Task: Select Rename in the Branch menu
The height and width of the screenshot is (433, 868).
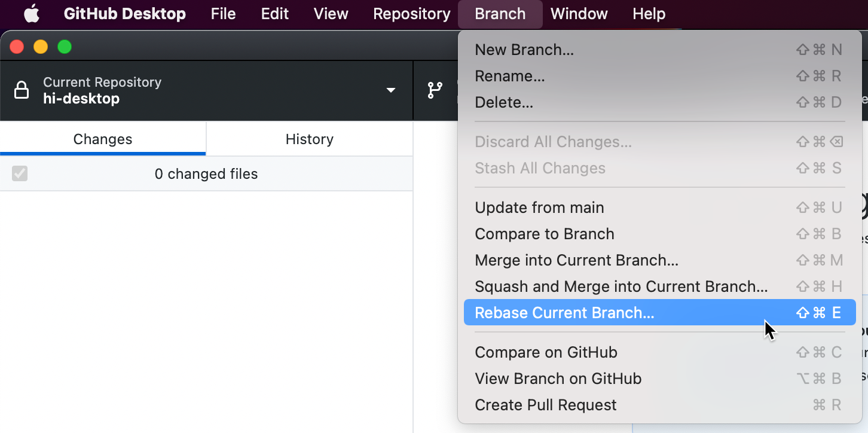Action: click(509, 76)
